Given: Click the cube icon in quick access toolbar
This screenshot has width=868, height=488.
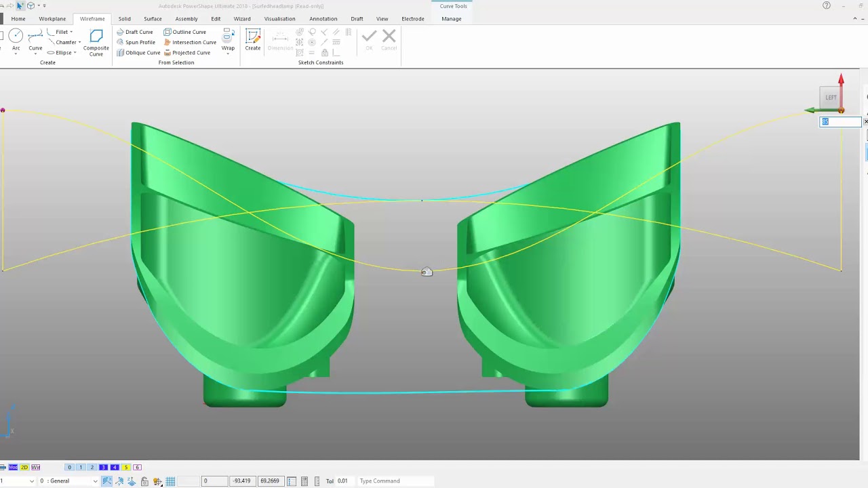Looking at the screenshot, I should pos(31,5).
